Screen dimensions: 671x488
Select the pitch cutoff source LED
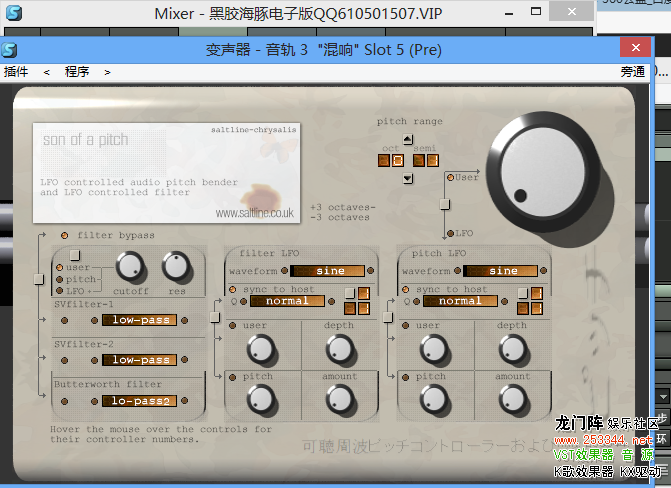point(59,280)
